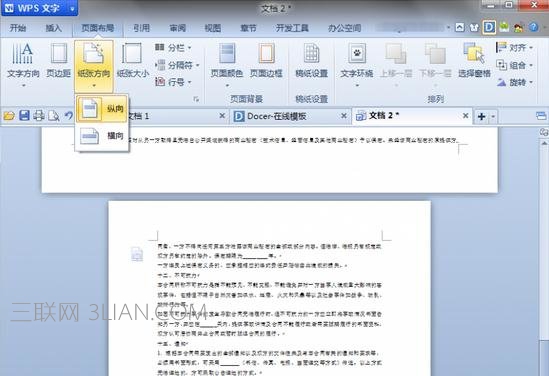The image size is (549, 376).
Task: Open the 分栏 columns option
Action: pyautogui.click(x=173, y=48)
